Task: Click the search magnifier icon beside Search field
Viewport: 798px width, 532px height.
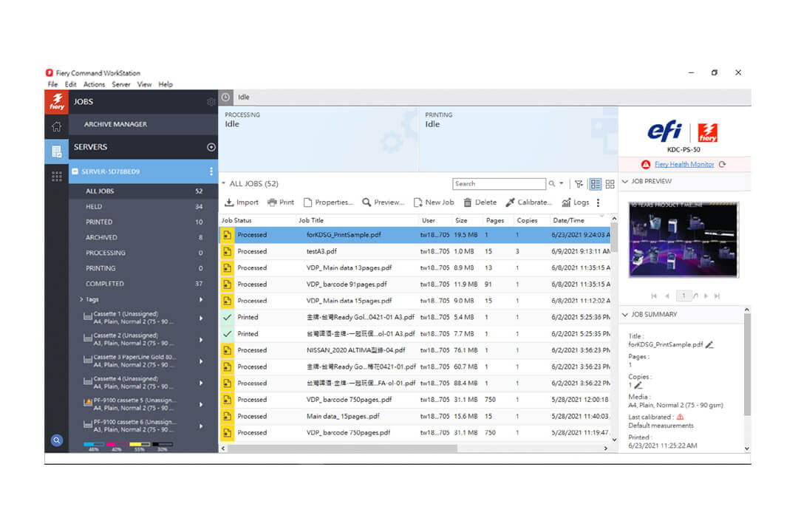Action: tap(552, 184)
